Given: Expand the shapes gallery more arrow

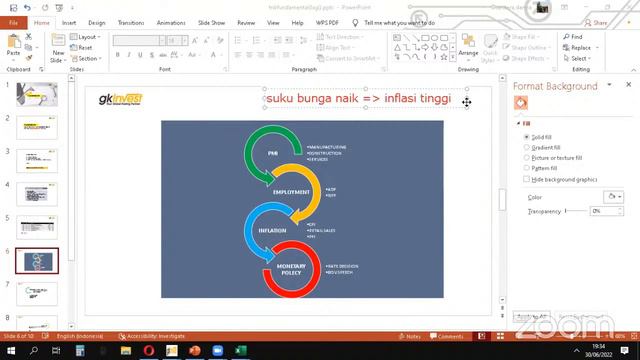Looking at the screenshot, I should pos(453,58).
